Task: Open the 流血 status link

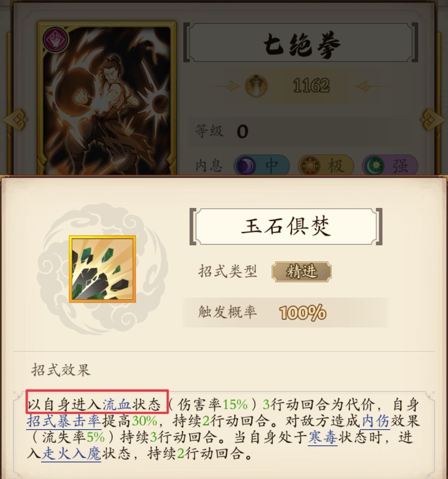Action: click(x=117, y=404)
